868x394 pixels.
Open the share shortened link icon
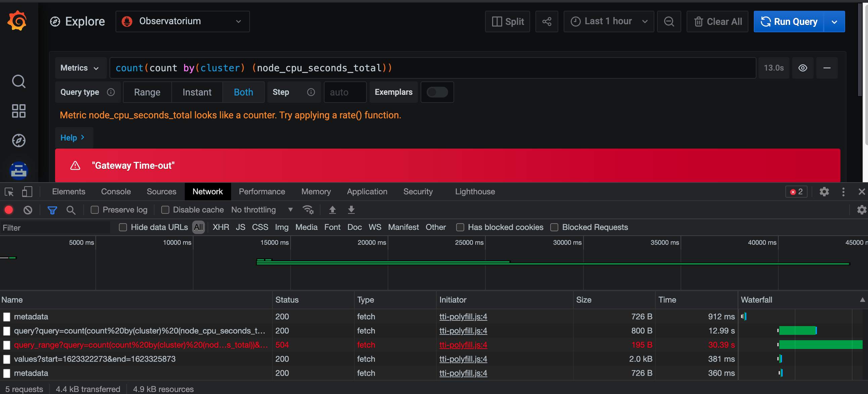547,21
